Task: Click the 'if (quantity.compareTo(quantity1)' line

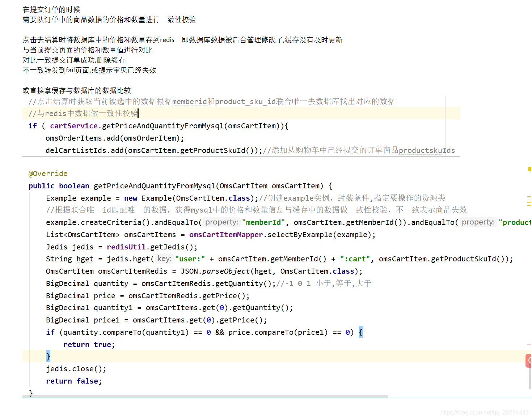Action: [204, 332]
